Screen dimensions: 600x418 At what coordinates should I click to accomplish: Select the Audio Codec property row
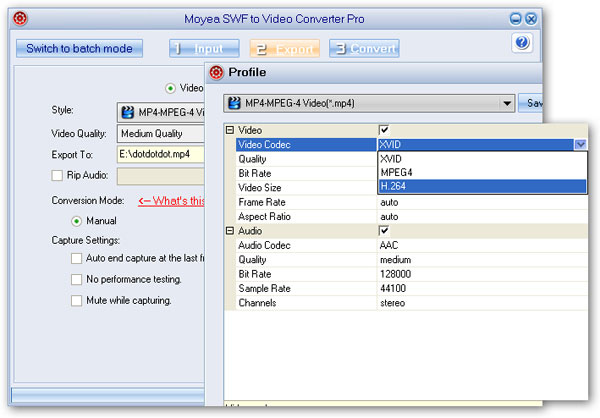(412, 245)
